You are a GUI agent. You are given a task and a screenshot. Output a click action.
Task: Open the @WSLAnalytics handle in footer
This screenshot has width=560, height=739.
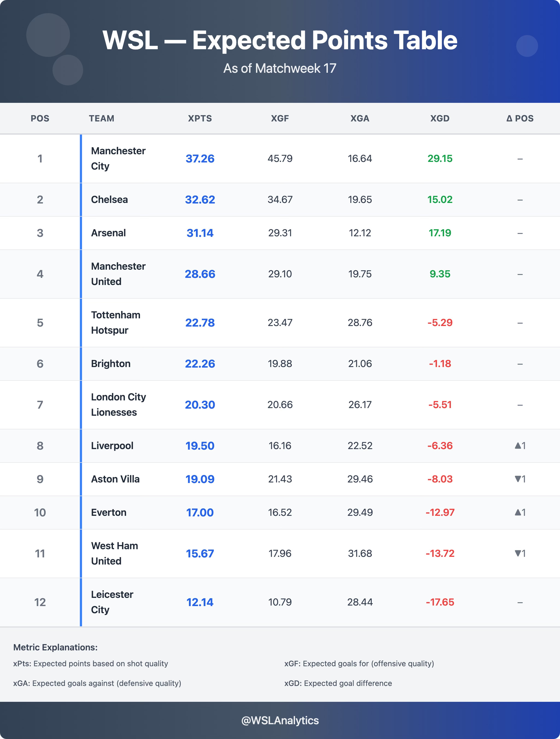(x=280, y=720)
